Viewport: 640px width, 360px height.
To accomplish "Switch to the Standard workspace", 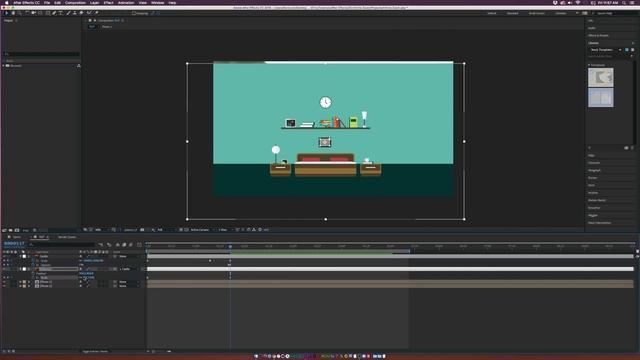I will (512, 13).
